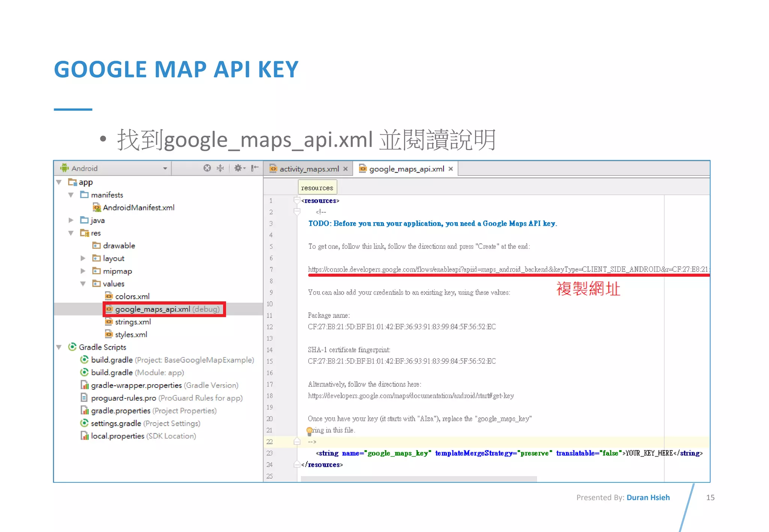This screenshot has width=769, height=532.
Task: Click the layout folder icon
Action: pos(97,258)
